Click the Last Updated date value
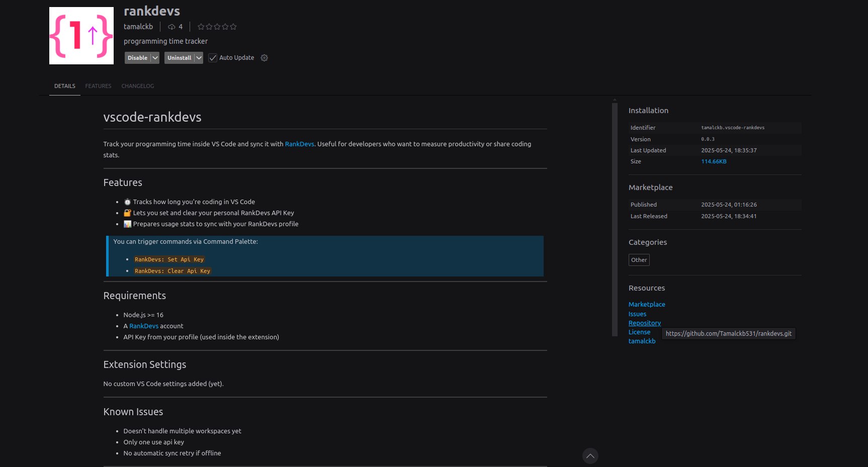The height and width of the screenshot is (467, 868). pyautogui.click(x=729, y=150)
